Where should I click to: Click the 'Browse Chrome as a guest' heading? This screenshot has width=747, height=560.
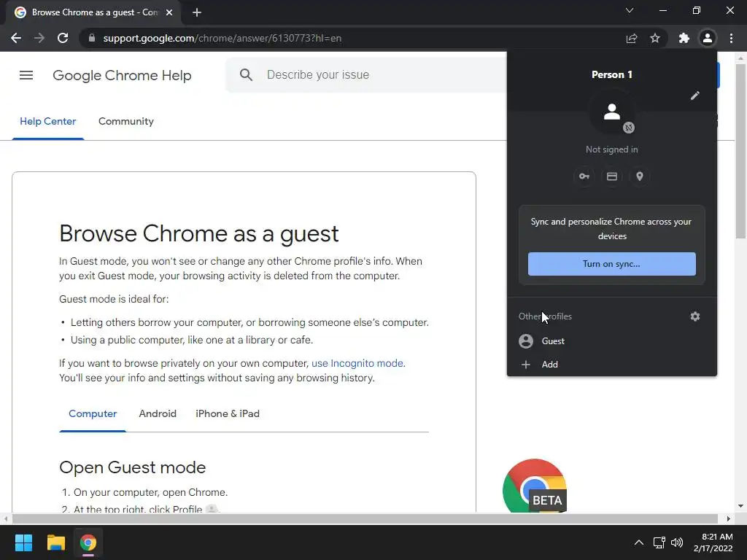click(x=199, y=234)
